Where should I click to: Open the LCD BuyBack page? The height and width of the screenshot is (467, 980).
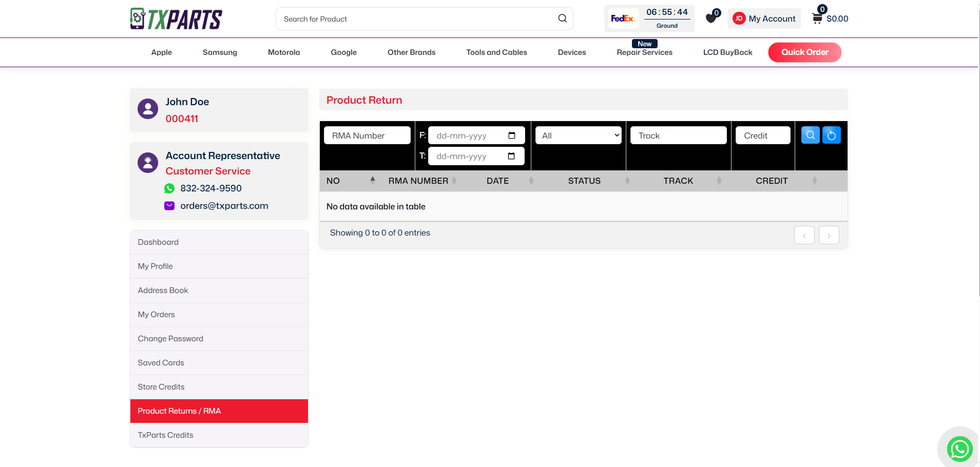click(728, 52)
